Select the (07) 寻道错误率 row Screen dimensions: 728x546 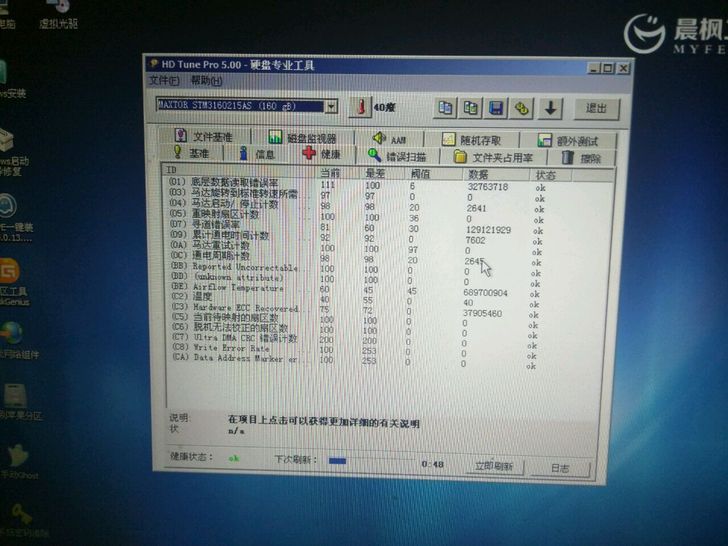tap(356, 227)
